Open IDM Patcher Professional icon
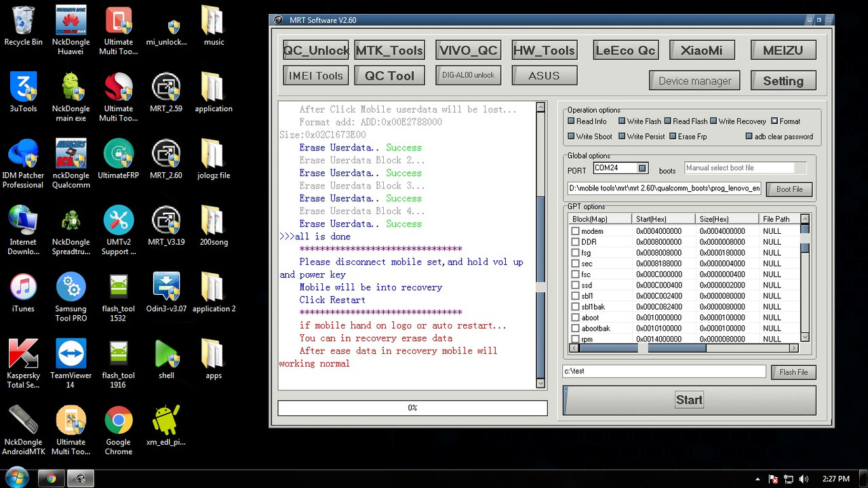 click(23, 165)
